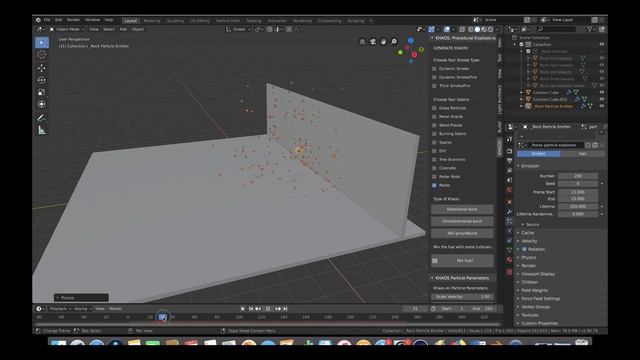Uncheck the Rotation checkbox in particle settings
640x360 pixels.
(524, 249)
